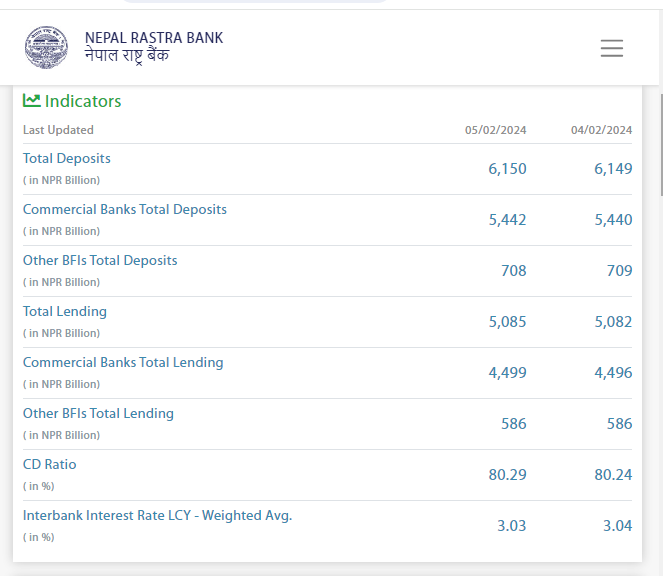Screen dimensions: 663x576
Task: Click the Nepal Rastra Bank logo emblem
Action: point(47,47)
